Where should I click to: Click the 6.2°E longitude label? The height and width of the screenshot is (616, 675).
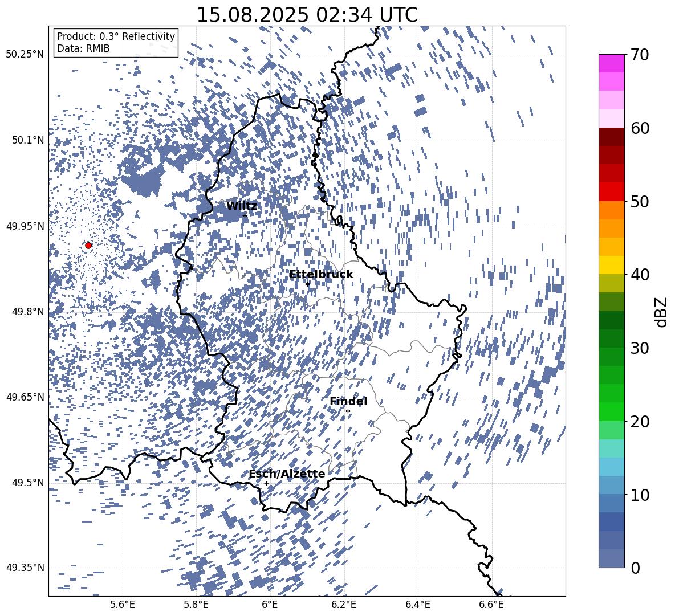click(x=344, y=605)
